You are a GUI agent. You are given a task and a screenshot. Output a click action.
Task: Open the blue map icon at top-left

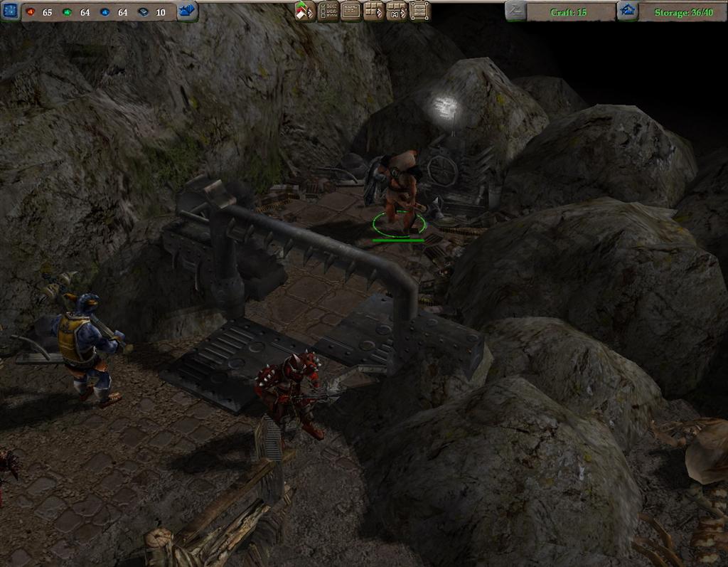click(x=10, y=10)
